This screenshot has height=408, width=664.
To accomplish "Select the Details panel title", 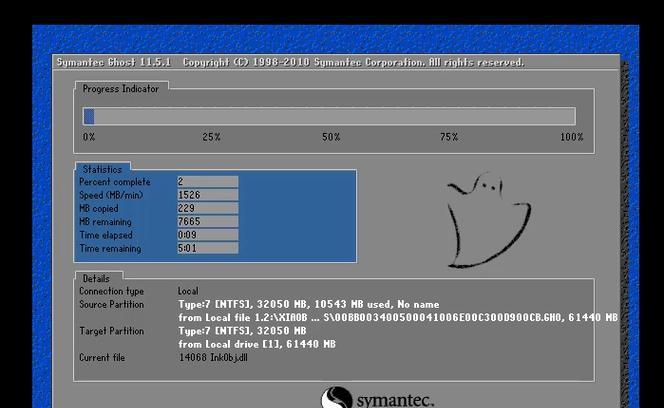I will pos(96,278).
